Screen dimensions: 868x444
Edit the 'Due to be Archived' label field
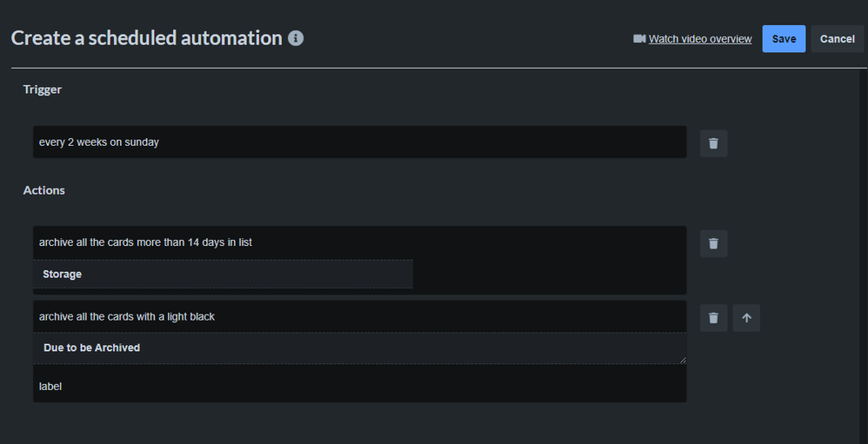(x=359, y=348)
